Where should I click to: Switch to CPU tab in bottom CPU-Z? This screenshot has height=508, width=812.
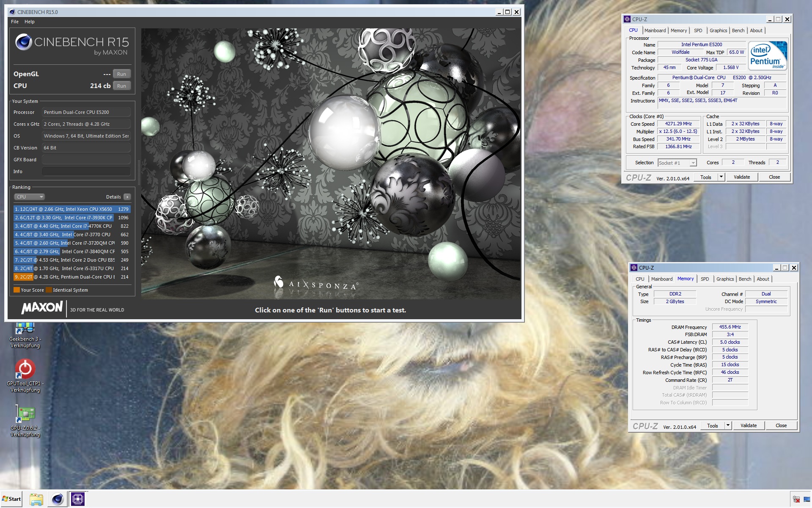coord(640,279)
